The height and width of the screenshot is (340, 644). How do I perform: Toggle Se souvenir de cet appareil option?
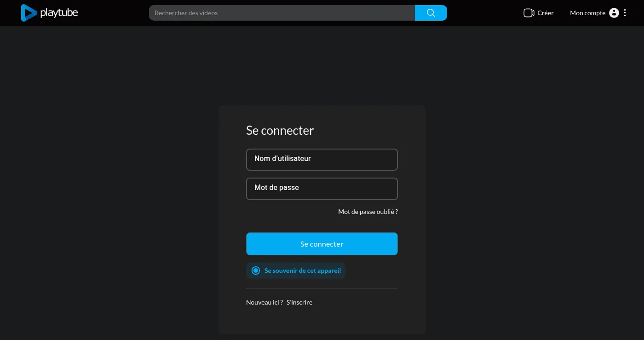click(x=296, y=271)
